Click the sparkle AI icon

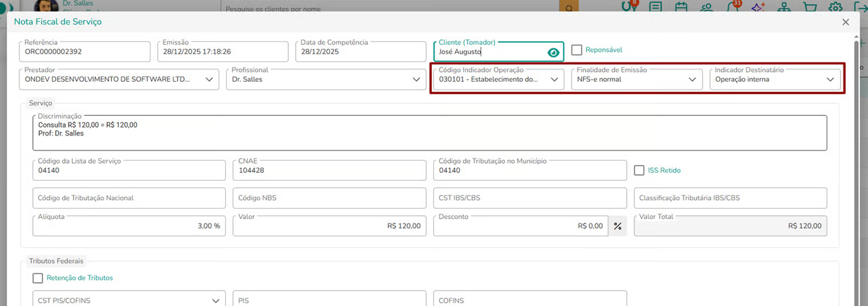[758, 7]
